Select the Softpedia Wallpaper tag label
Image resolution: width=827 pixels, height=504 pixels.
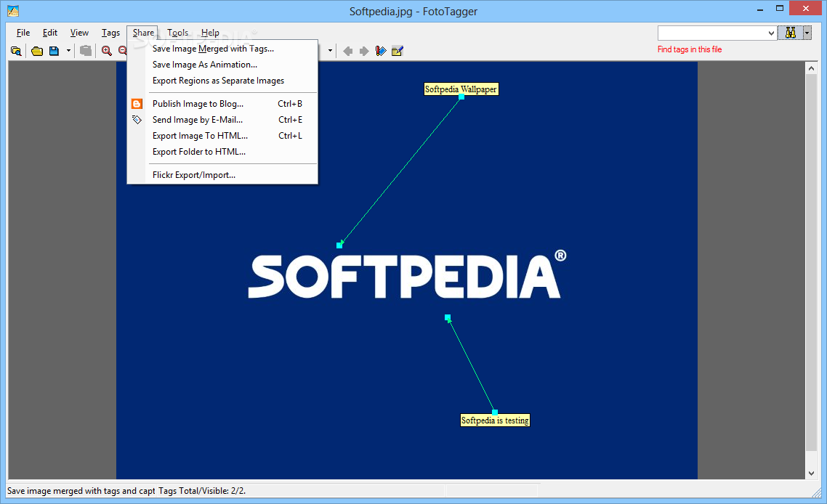[461, 89]
